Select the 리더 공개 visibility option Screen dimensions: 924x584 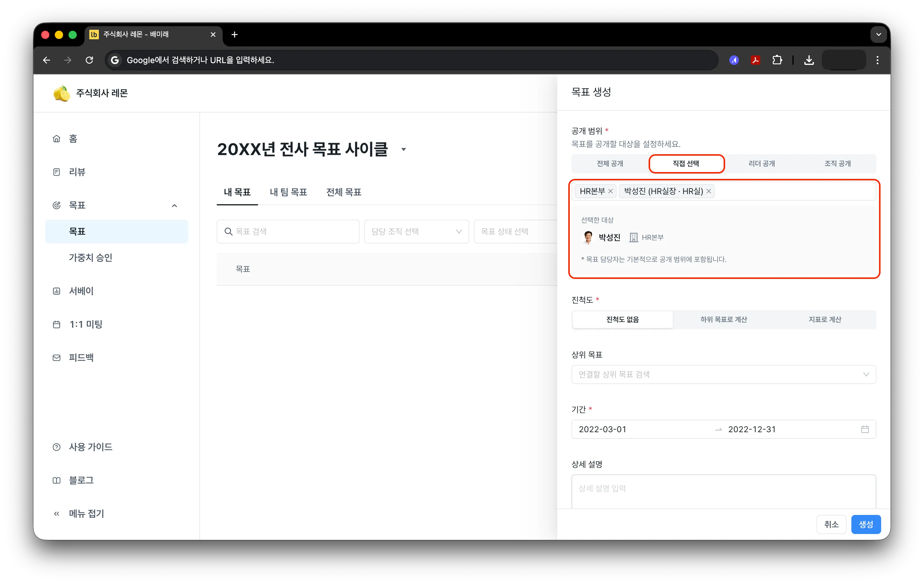(x=762, y=163)
